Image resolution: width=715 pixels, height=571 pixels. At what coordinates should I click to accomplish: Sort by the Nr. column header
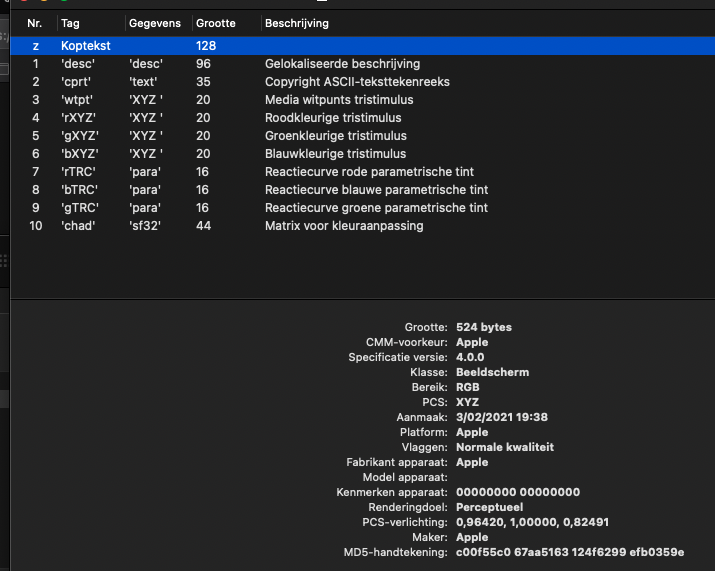(x=35, y=23)
